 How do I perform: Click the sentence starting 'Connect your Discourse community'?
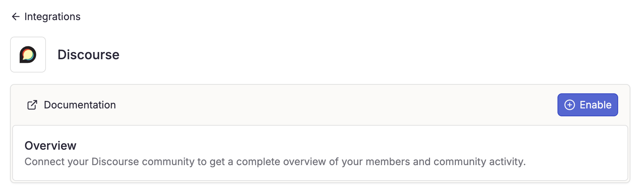(275, 162)
